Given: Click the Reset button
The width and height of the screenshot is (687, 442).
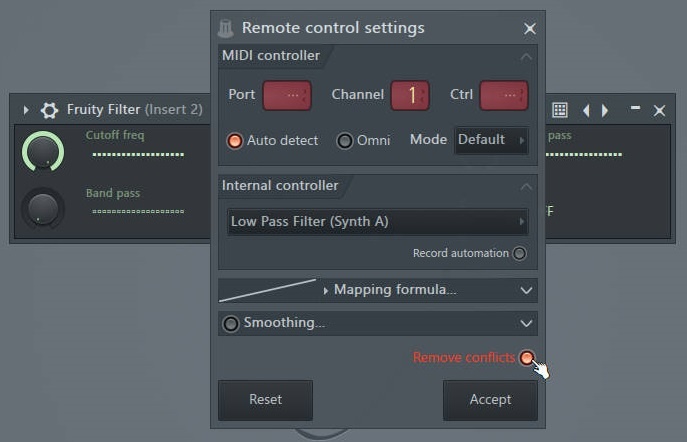Looking at the screenshot, I should 266,400.
